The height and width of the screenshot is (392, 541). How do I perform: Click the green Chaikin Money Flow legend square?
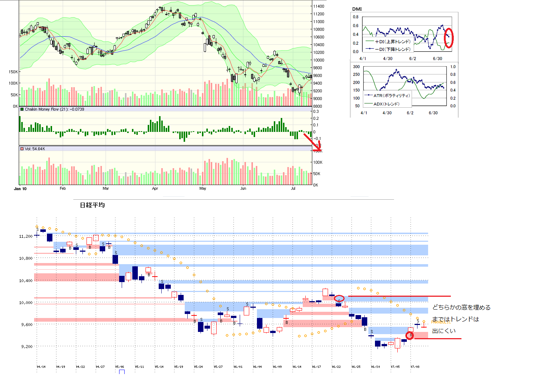(22, 109)
